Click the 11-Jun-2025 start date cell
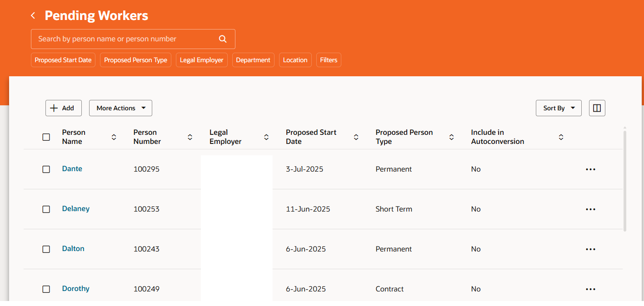Viewport: 644px width, 306px height. point(308,209)
